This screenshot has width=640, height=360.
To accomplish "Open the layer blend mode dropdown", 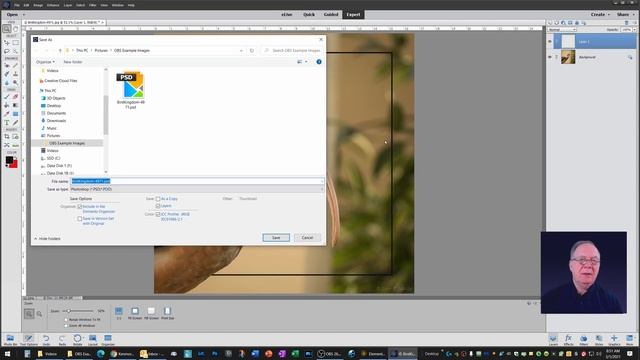I will click(562, 30).
